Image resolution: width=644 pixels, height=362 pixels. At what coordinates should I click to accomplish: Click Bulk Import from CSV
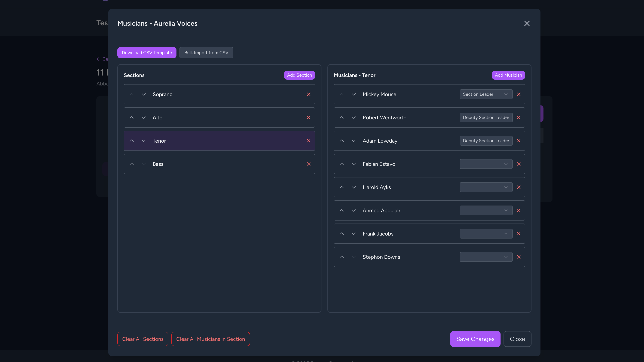206,52
